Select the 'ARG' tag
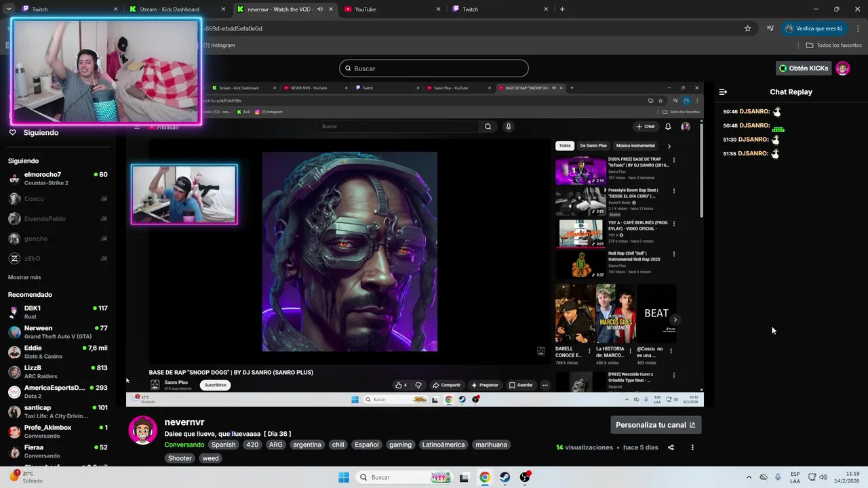868x488 pixels. 275,445
